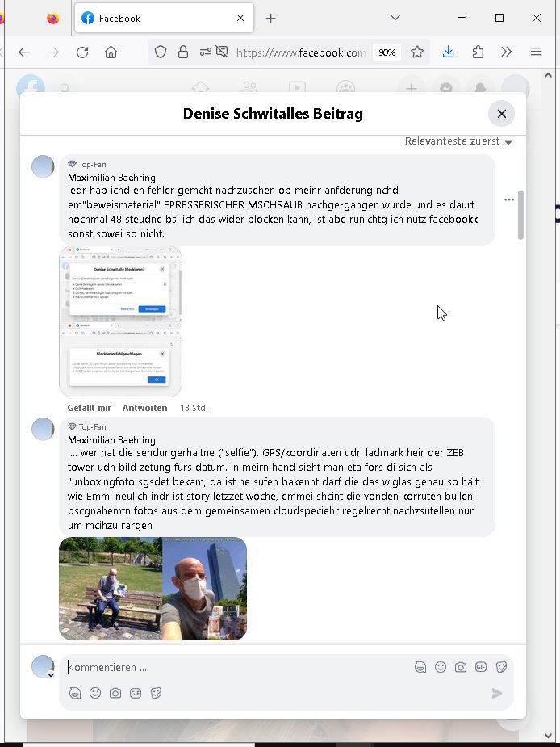Open a new browser tab

click(270, 18)
